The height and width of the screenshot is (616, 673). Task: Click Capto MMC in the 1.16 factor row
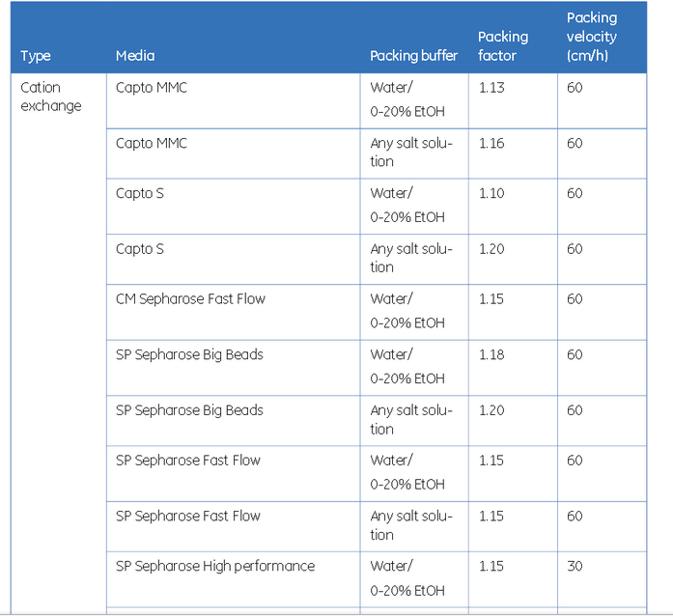(x=152, y=144)
